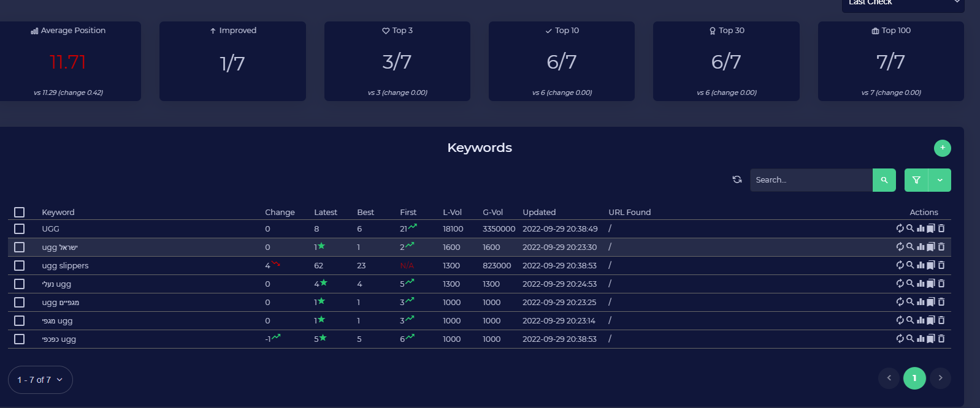Click magnifier icon in ugg מגפיים row

(x=910, y=302)
